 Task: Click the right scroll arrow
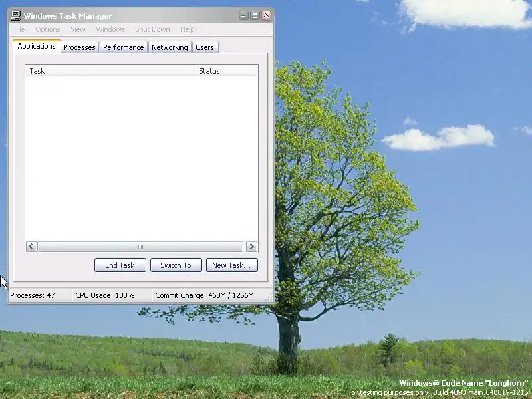251,247
